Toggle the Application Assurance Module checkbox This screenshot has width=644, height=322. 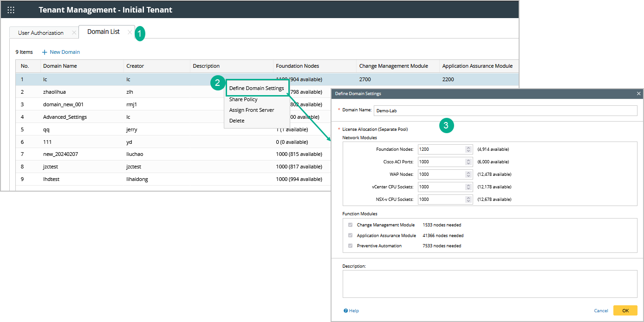[x=351, y=236]
